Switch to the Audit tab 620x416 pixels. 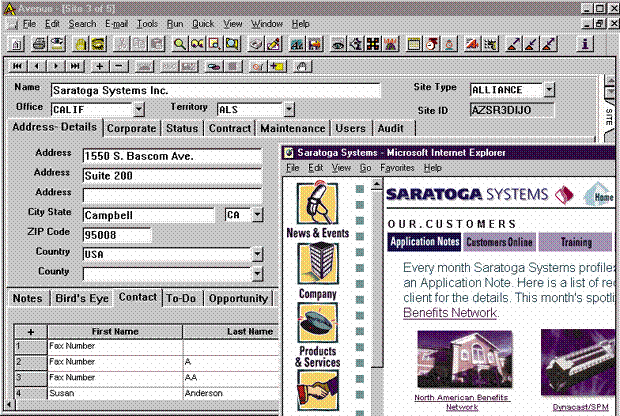click(x=391, y=129)
